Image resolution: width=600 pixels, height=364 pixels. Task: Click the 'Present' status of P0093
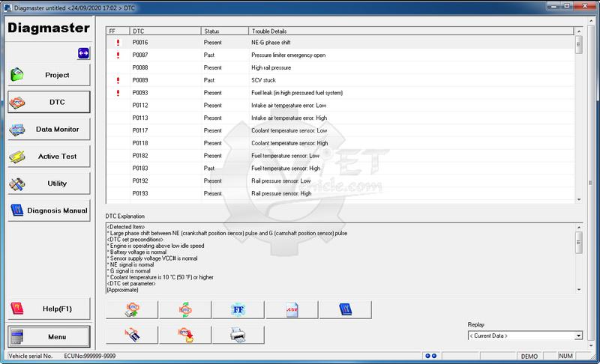[212, 93]
